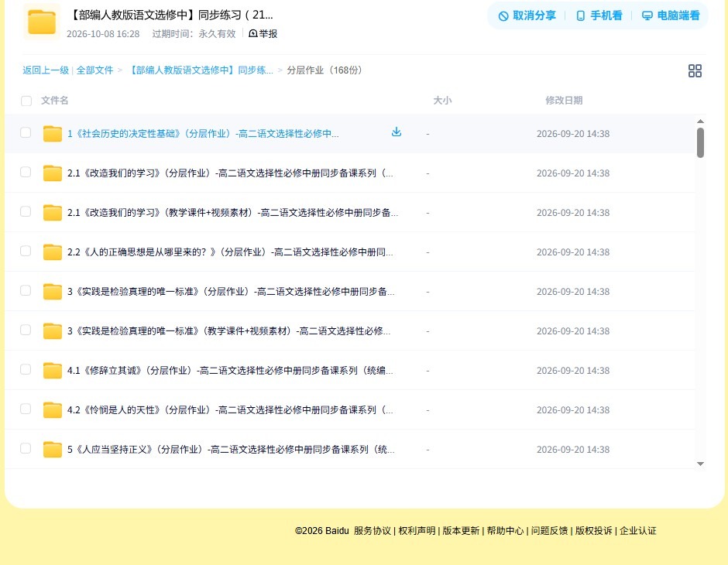This screenshot has height=565, width=728.
Task: Click folder icon of 1《社会历史的决定性基础》
Action: [53, 134]
